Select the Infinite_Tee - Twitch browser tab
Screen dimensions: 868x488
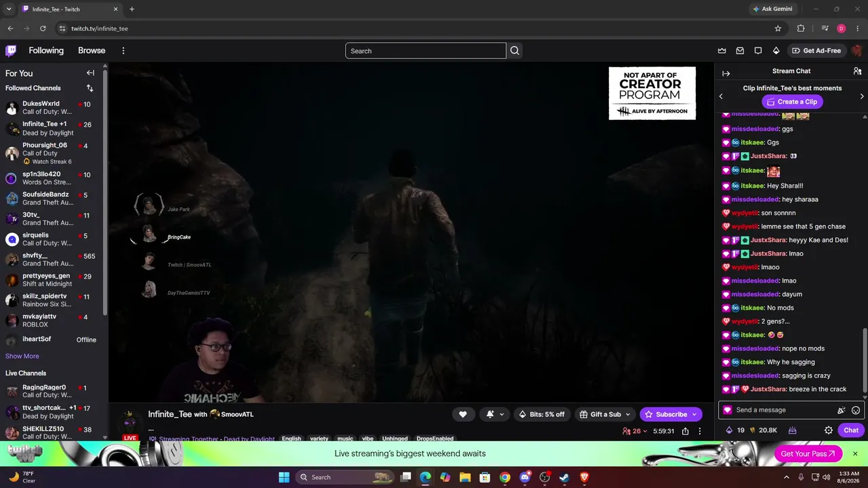point(70,9)
